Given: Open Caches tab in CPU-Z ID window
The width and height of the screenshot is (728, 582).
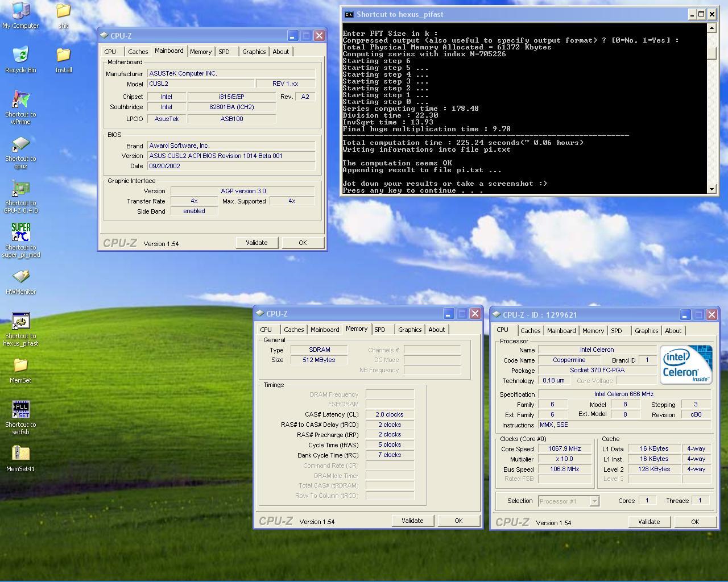Looking at the screenshot, I should (x=530, y=331).
